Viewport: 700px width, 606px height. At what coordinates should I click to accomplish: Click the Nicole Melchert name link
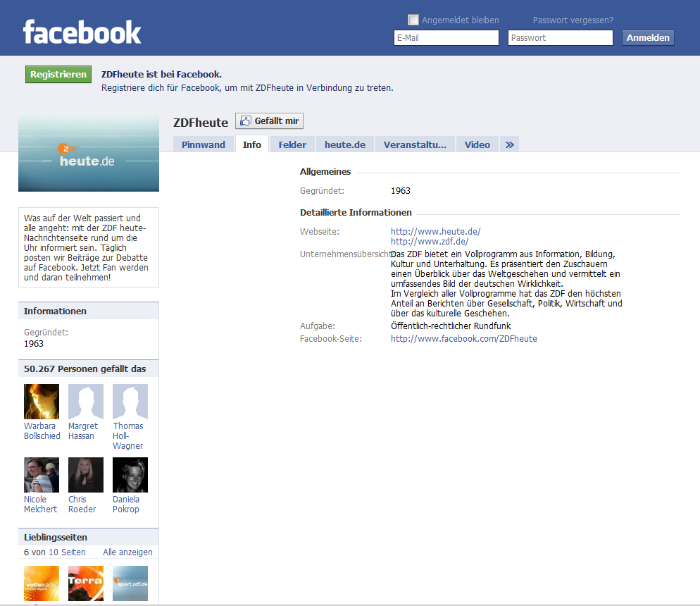pos(40,505)
